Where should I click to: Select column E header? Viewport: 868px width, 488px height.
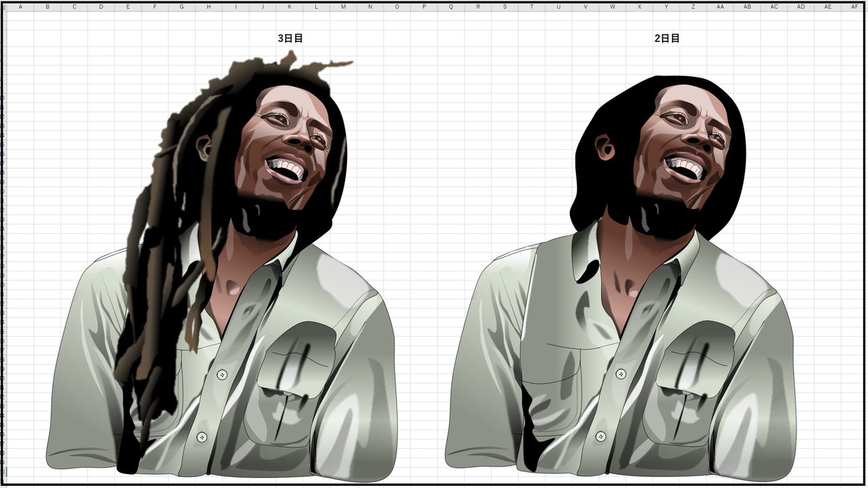coord(128,7)
